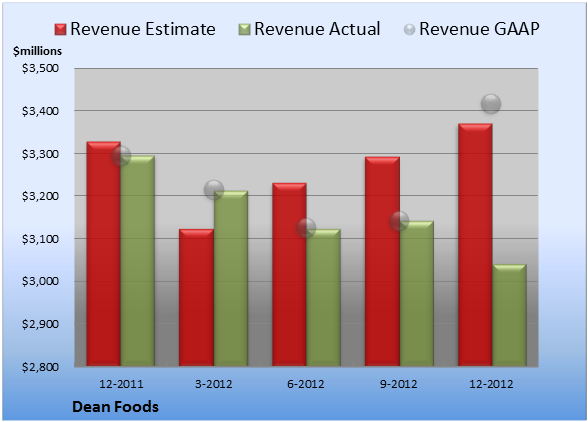Select the red estimate bar for 9-2012

point(382,261)
